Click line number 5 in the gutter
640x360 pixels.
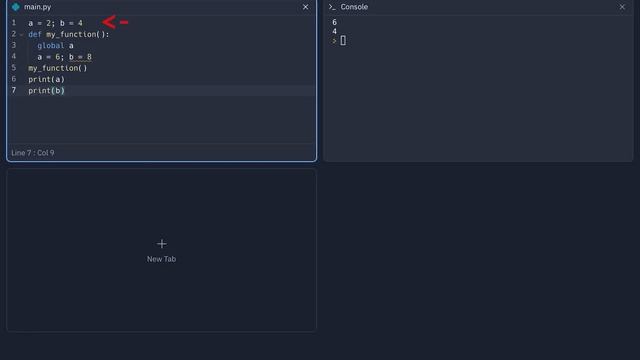14,68
